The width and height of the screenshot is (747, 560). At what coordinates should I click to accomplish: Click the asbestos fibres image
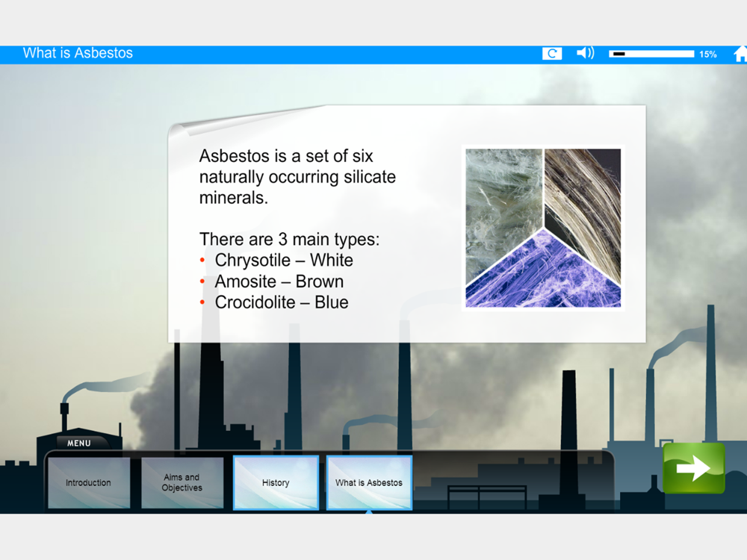point(543,228)
